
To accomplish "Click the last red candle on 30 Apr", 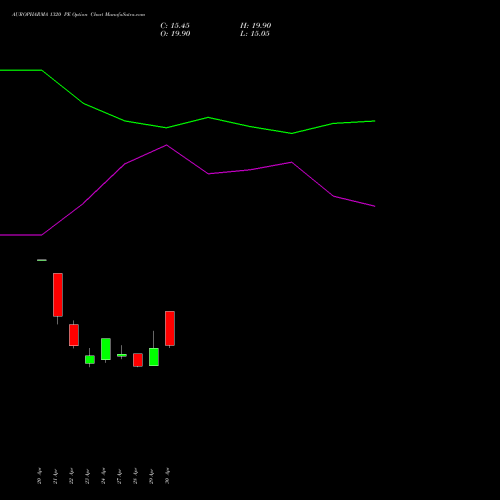I will [170, 328].
